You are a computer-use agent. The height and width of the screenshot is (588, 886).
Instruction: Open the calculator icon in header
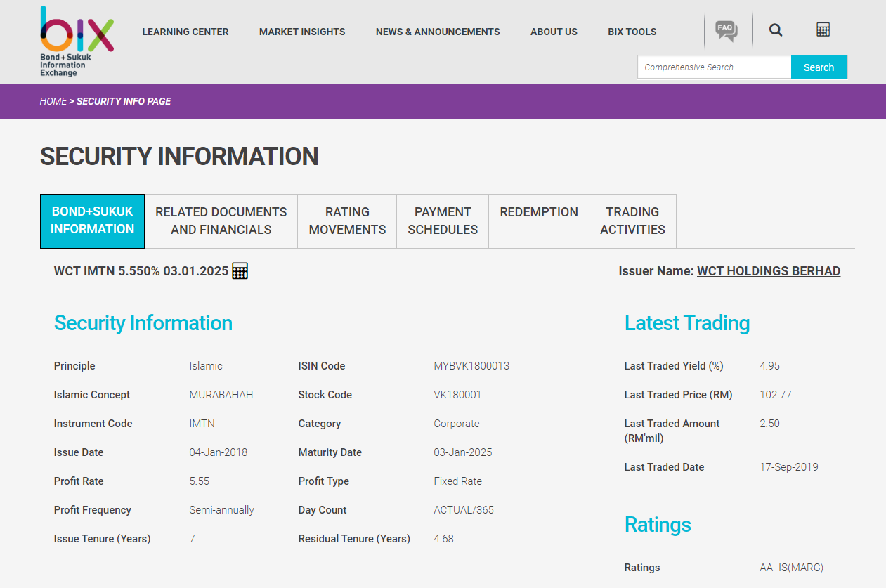(823, 30)
